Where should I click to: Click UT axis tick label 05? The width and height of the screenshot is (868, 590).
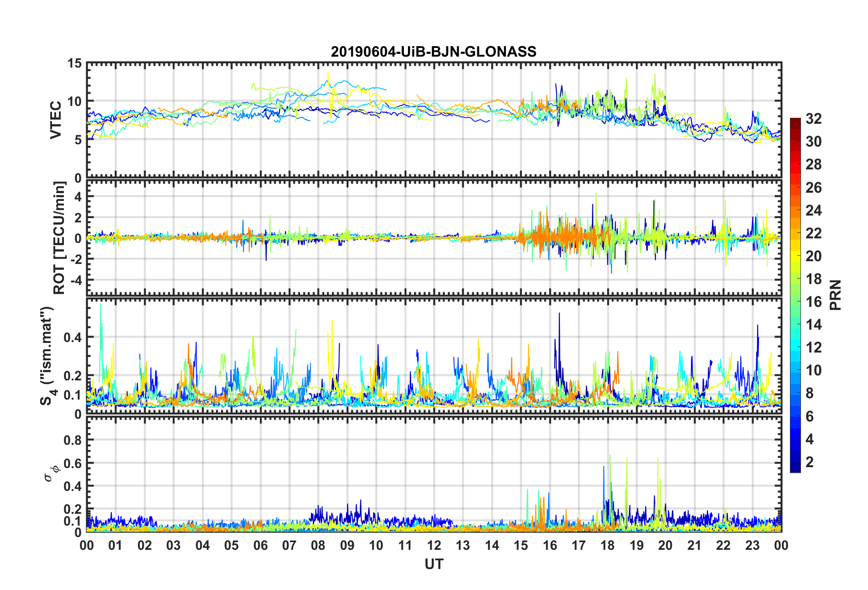pos(231,546)
